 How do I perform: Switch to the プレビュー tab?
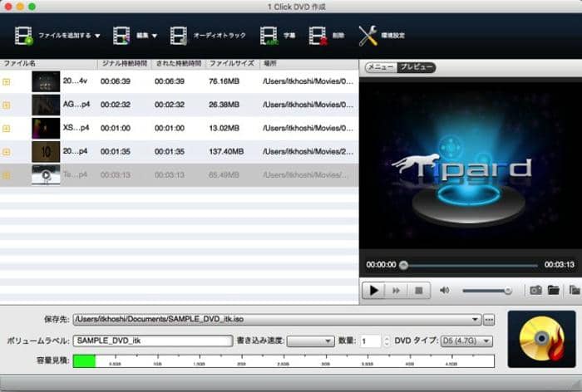tap(416, 67)
